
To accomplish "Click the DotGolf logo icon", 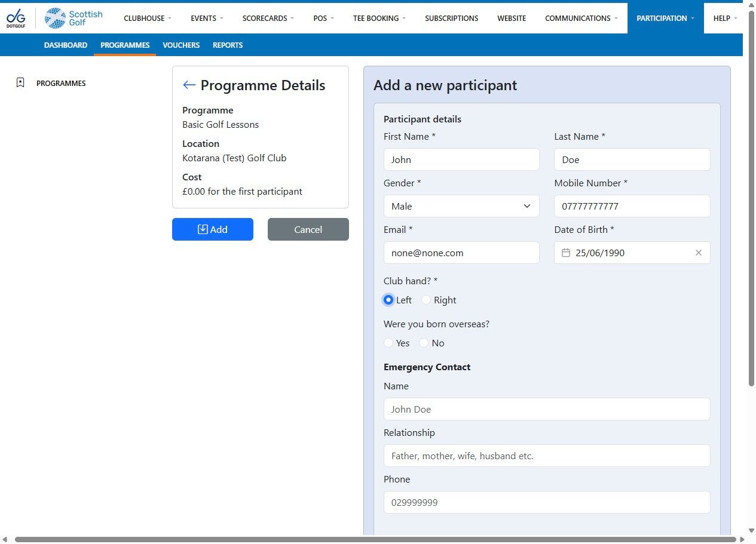I will coord(16,18).
